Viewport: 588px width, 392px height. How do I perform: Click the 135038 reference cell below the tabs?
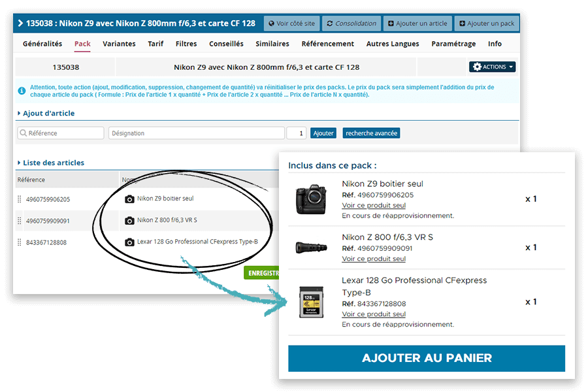pos(65,67)
